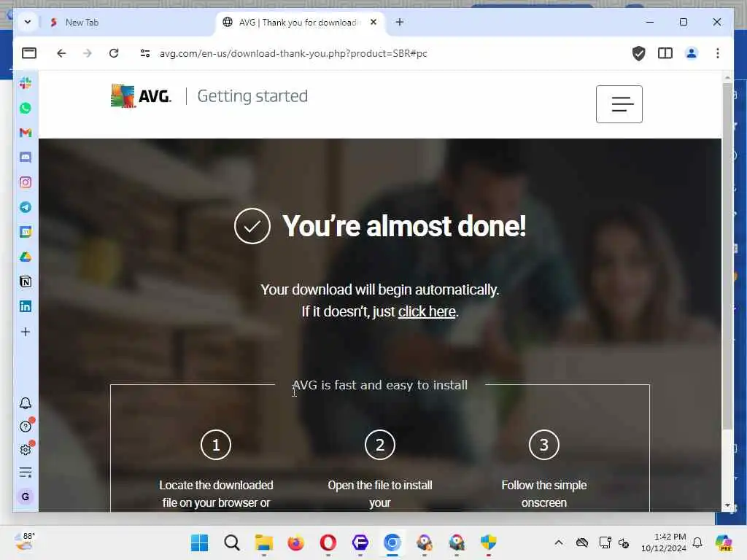Launch Opera from the taskbar

click(x=328, y=542)
